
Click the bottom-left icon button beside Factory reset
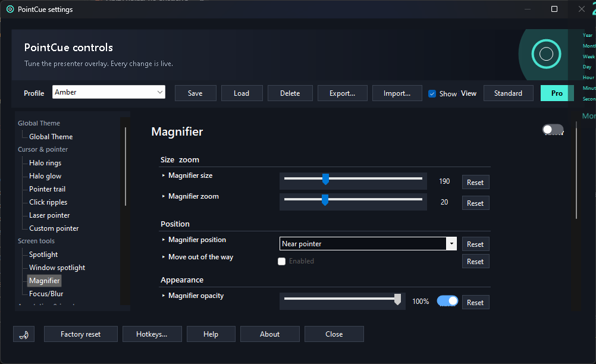tap(24, 334)
